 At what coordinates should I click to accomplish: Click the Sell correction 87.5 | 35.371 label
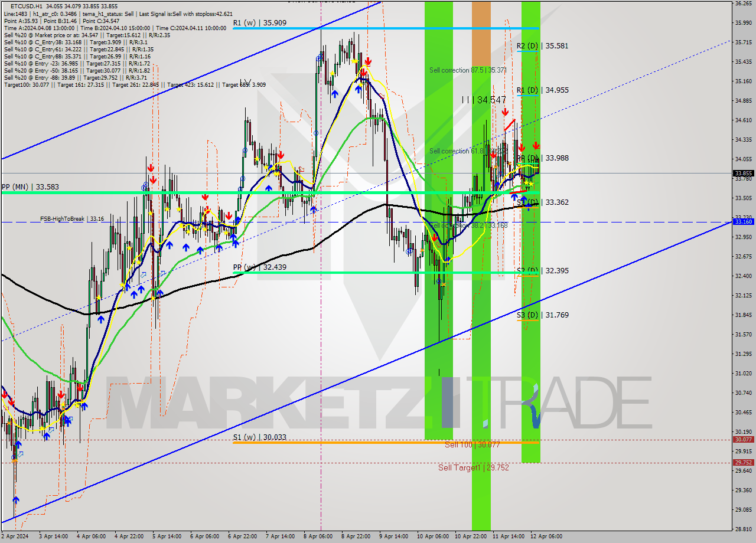click(468, 70)
